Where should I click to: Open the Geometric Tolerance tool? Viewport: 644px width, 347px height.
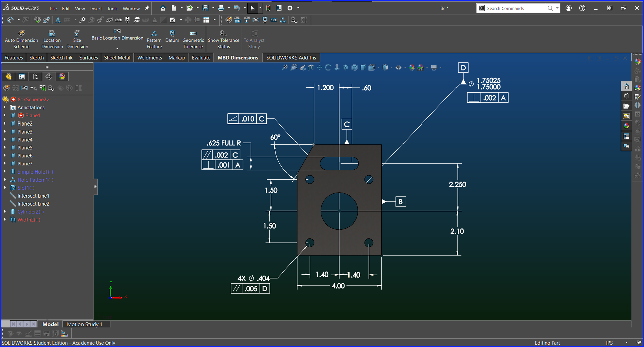[193, 39]
